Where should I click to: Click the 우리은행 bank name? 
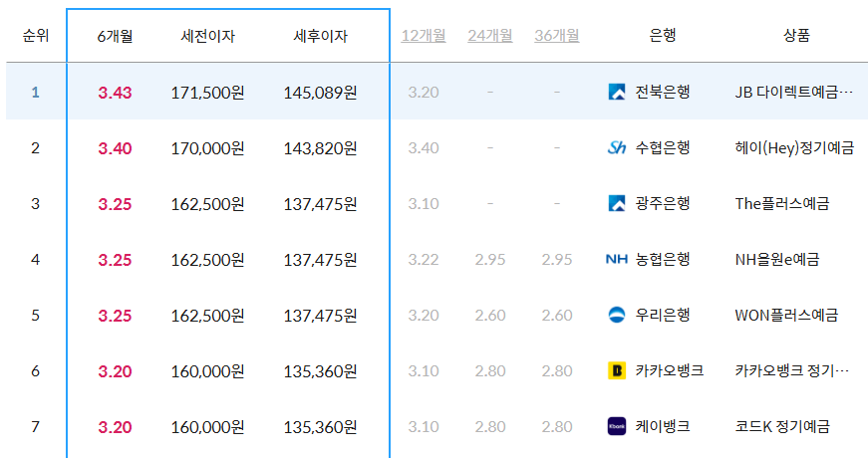coord(662,316)
